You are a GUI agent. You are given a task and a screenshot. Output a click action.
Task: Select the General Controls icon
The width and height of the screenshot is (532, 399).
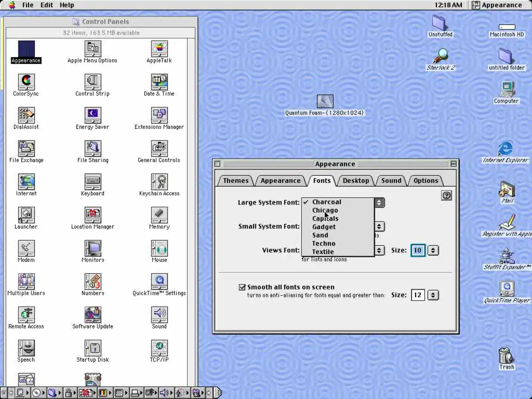click(x=159, y=149)
